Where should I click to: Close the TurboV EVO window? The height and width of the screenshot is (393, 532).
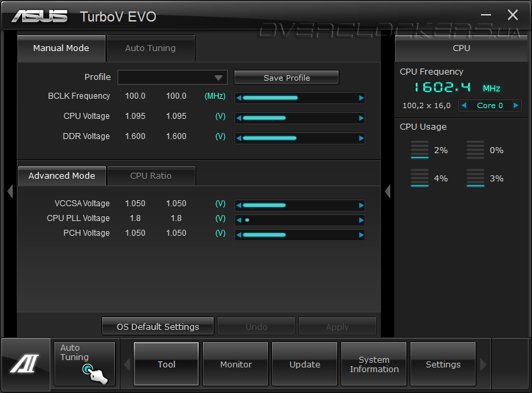513,15
